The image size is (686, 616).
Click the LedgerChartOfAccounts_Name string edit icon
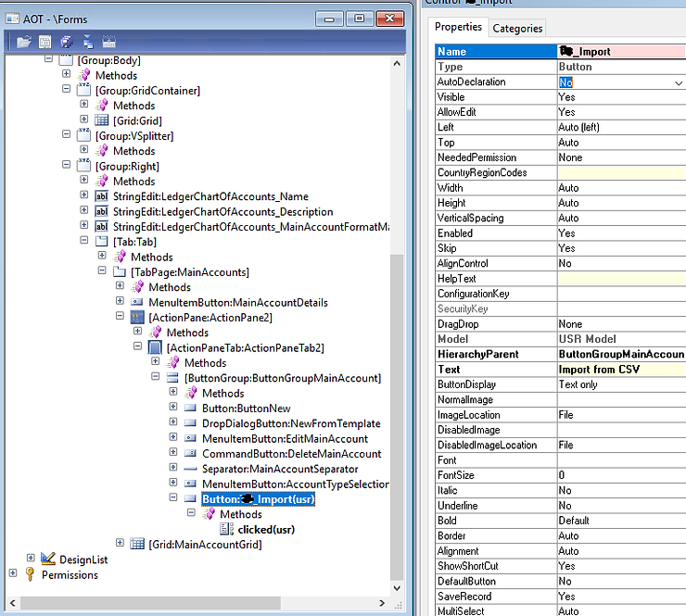coord(101,196)
